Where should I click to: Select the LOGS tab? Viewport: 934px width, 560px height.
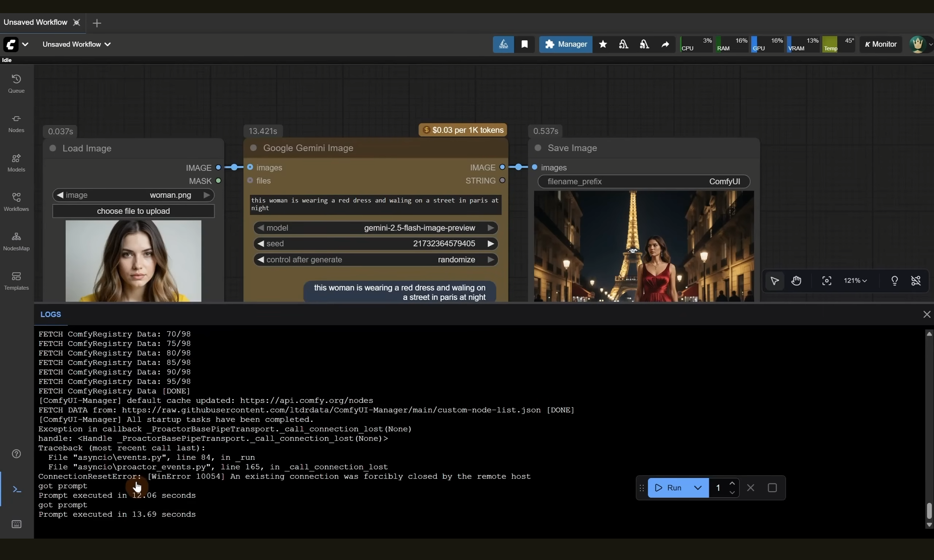pos(51,314)
